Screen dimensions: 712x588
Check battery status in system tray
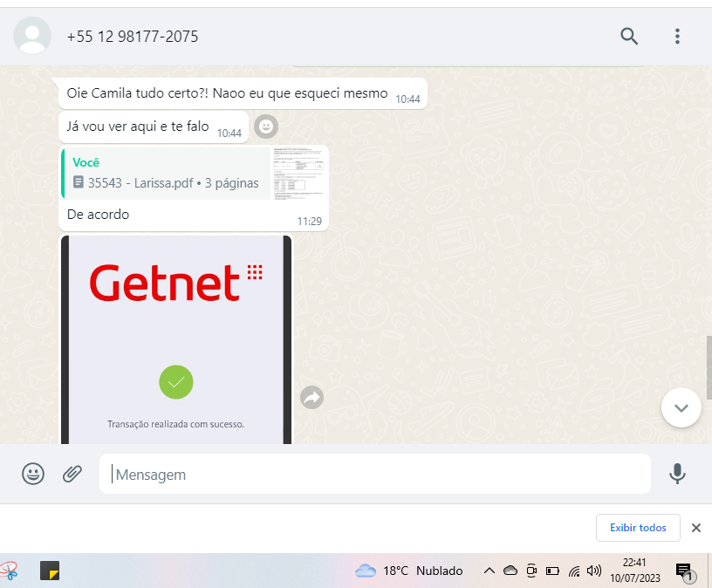[x=552, y=571]
